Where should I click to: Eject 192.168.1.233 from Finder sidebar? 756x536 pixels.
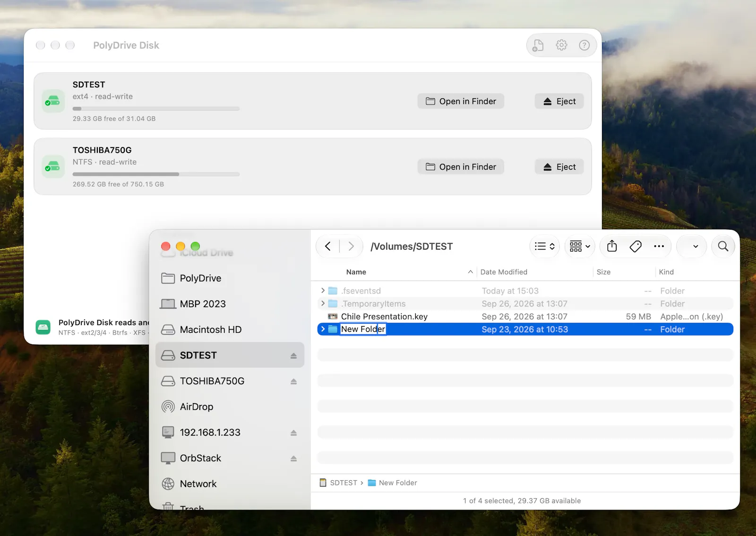tap(293, 432)
